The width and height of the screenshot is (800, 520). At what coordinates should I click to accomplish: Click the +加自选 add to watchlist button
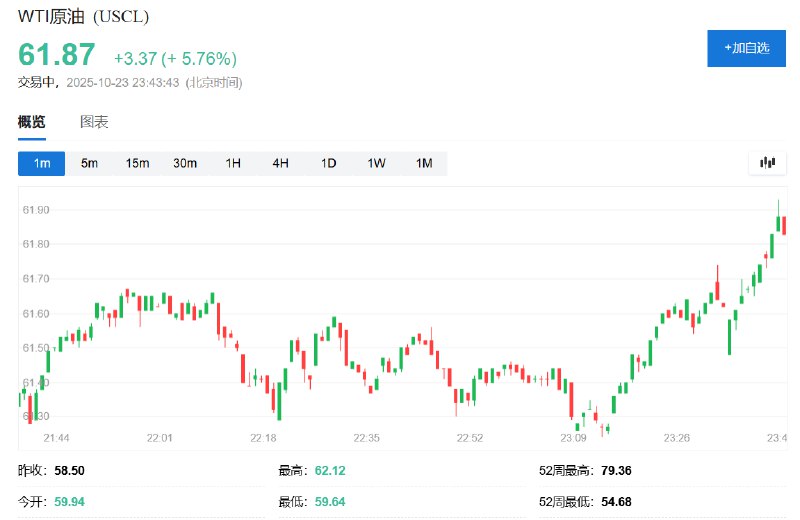746,48
